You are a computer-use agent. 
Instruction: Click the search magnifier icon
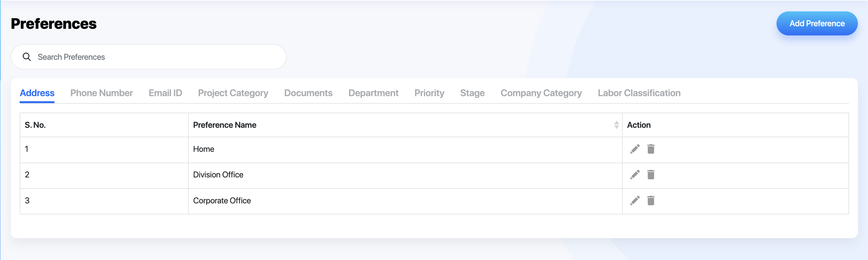coord(27,57)
